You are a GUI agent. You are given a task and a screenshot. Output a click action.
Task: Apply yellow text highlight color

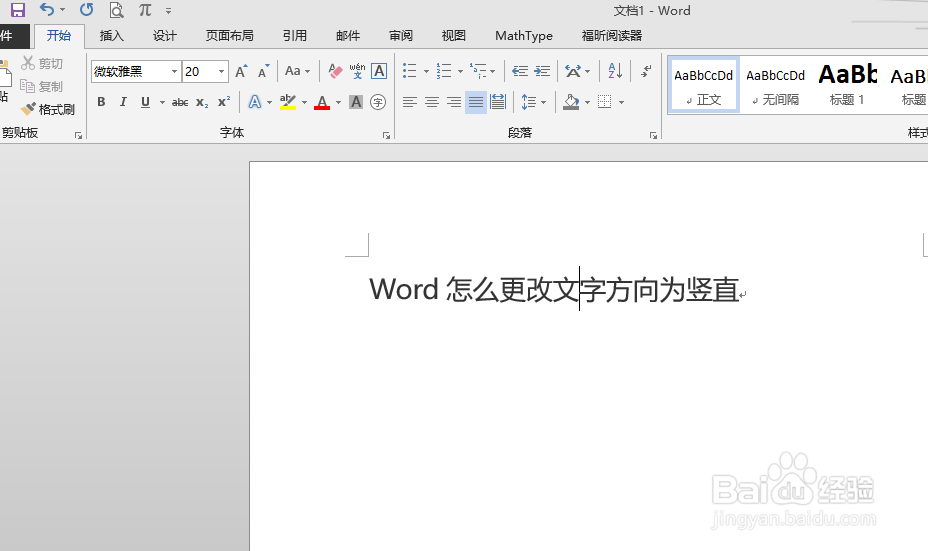[x=288, y=102]
